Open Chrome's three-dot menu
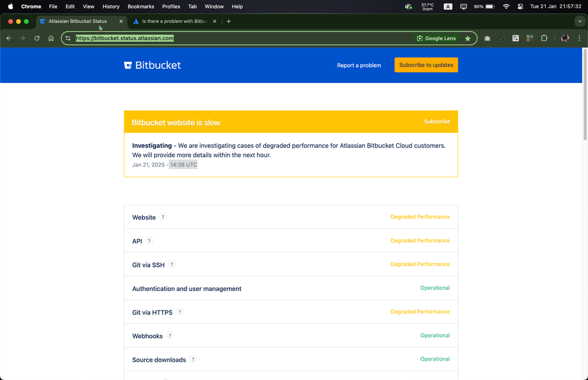The image size is (588, 380). (x=579, y=38)
